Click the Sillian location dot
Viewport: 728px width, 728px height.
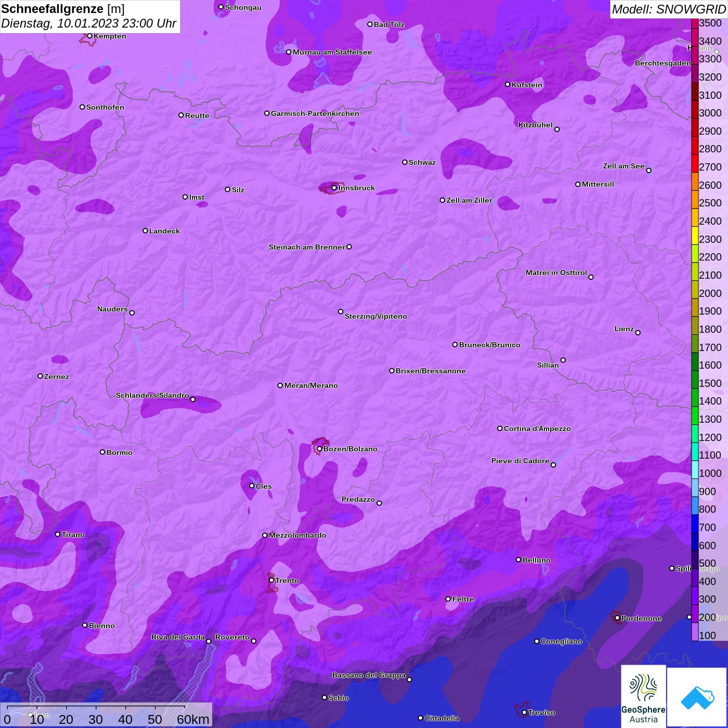point(563,360)
